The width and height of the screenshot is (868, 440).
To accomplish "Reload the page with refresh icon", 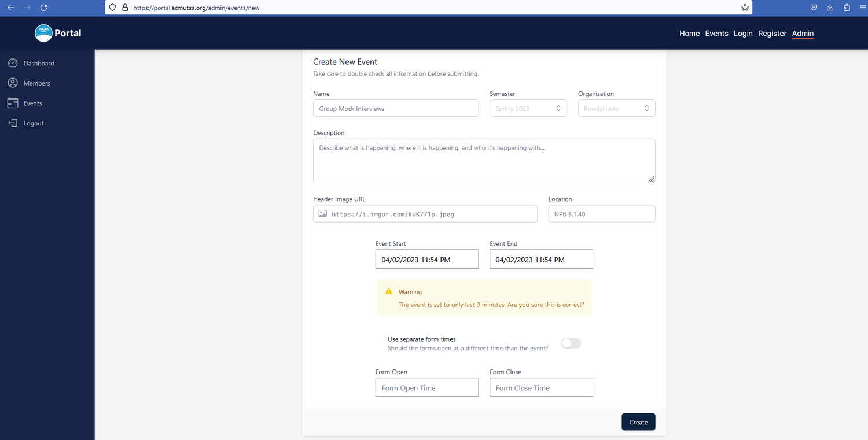I will (x=44, y=8).
